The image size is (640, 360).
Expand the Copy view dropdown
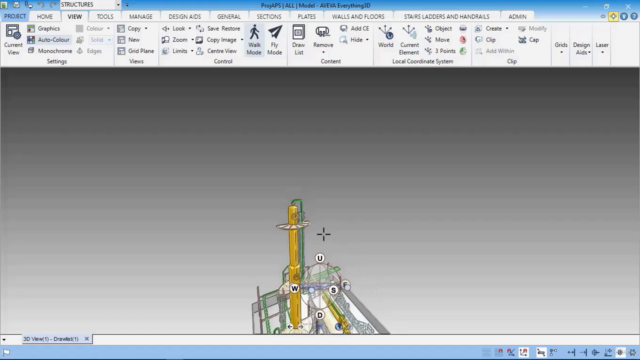tap(146, 29)
